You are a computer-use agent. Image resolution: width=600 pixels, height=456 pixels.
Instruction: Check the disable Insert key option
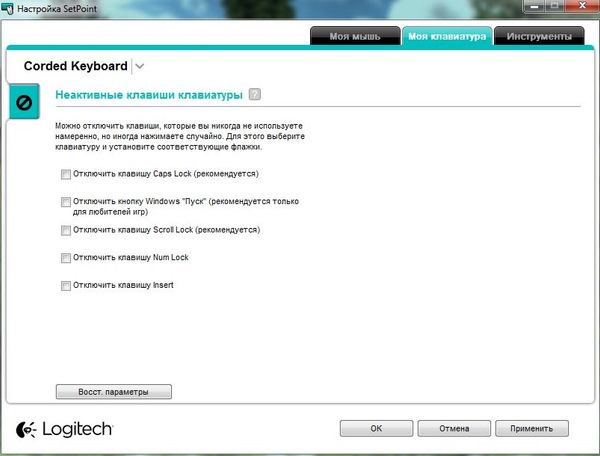(66, 286)
